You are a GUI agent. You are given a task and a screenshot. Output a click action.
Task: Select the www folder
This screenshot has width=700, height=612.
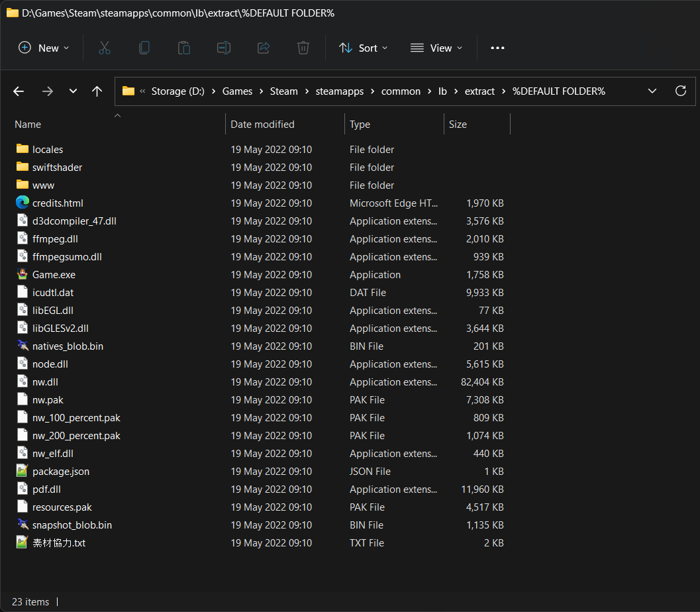(43, 185)
